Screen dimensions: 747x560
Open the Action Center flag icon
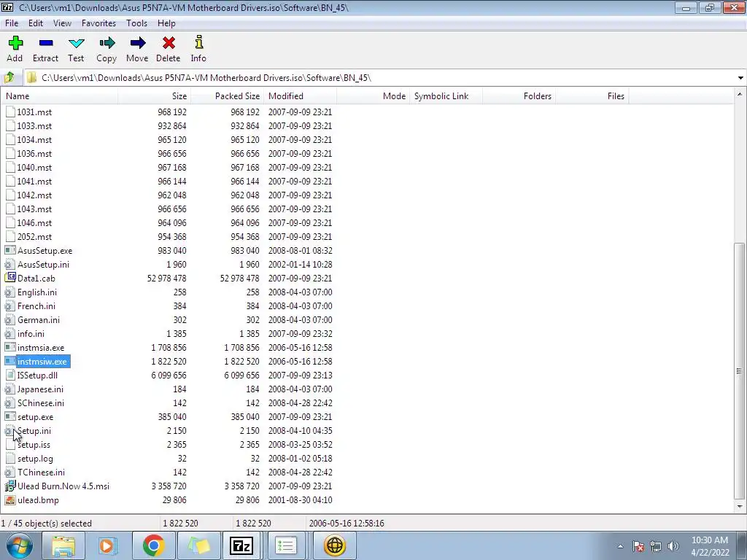tap(638, 546)
